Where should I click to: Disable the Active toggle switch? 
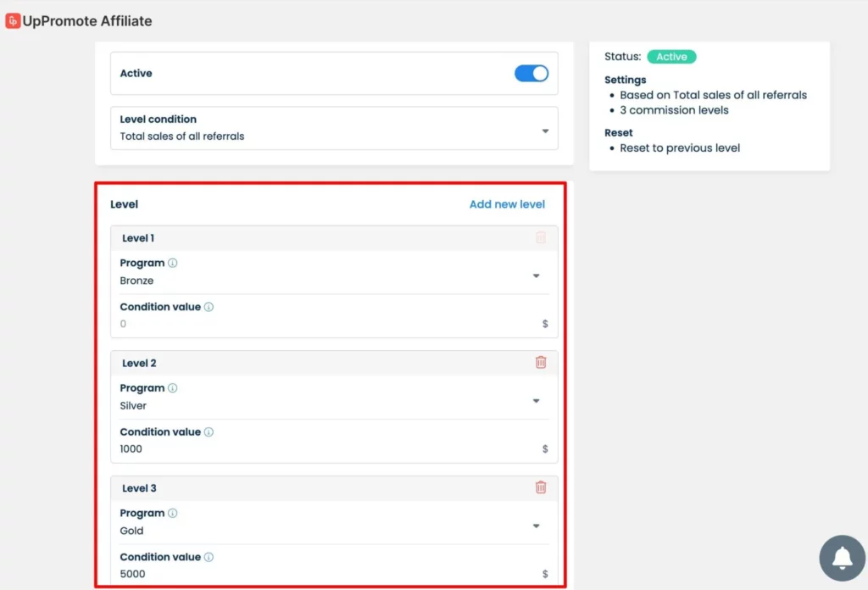click(531, 74)
